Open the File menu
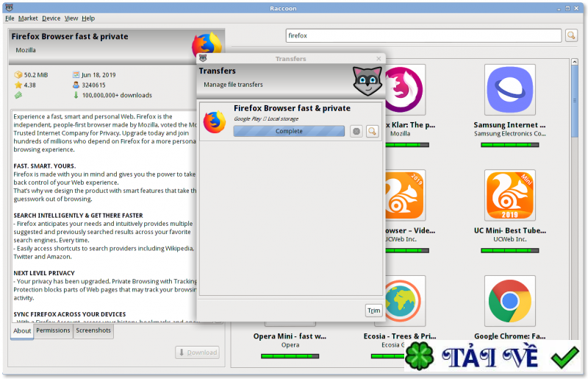 (10, 18)
